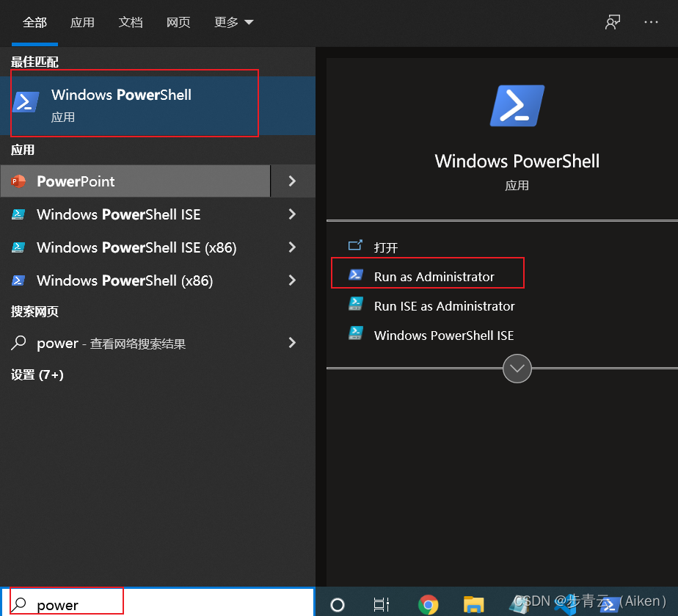Click the Windows PowerShell ISE row icon
Viewport: 678px width, 616px height.
coord(18,214)
